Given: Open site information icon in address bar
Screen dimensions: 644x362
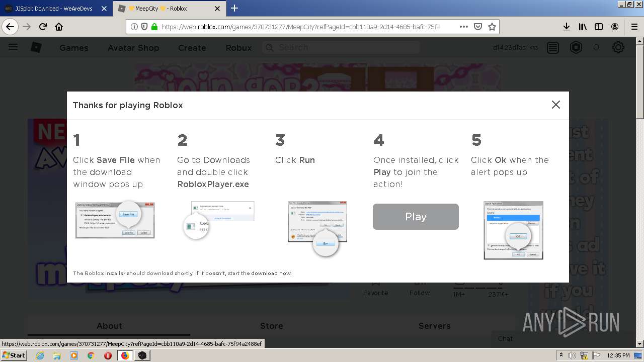Looking at the screenshot, I should (134, 27).
